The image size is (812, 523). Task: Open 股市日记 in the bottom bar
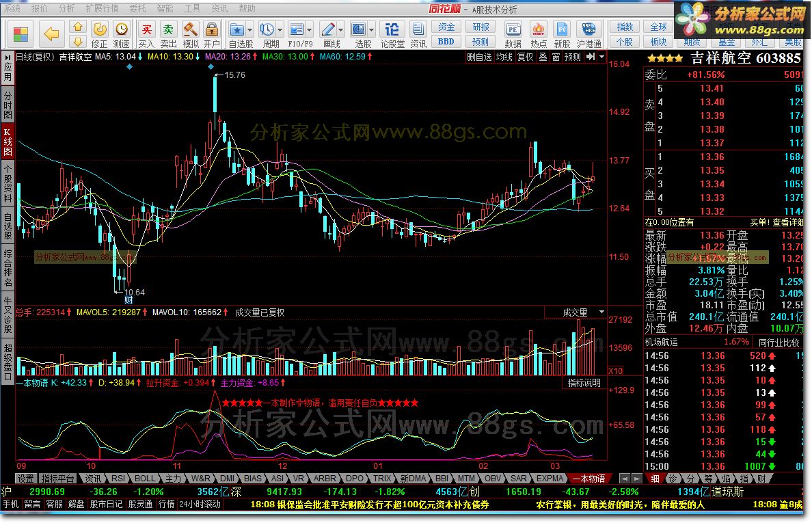pos(106,504)
